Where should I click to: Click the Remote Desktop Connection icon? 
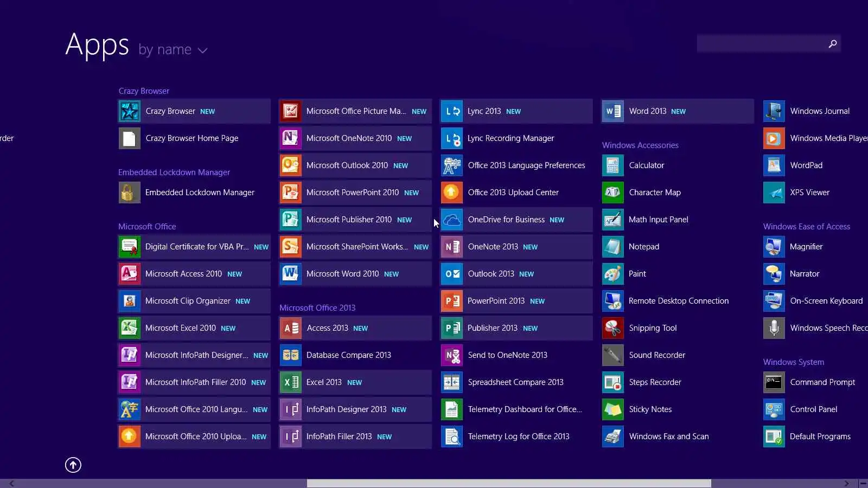pos(612,301)
